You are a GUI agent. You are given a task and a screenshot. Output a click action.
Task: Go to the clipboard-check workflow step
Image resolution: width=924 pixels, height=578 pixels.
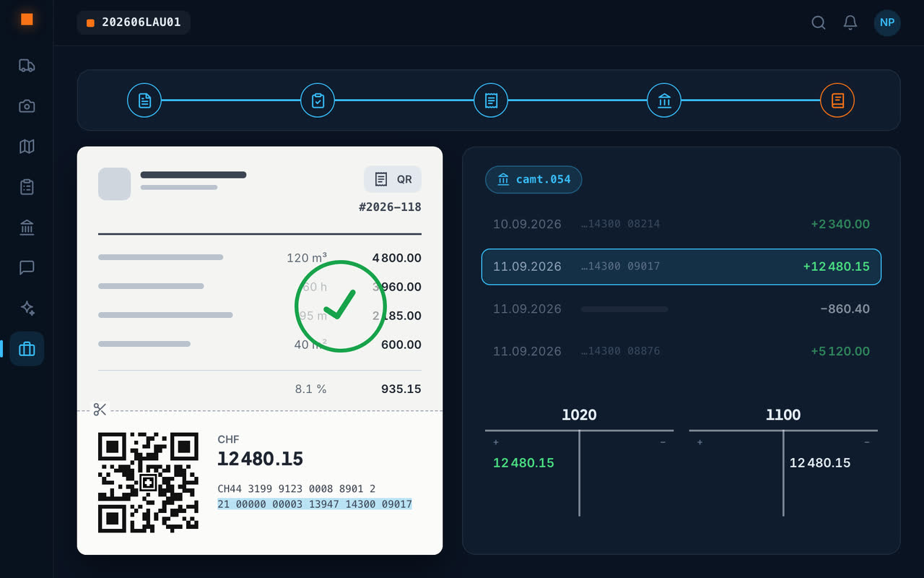tap(318, 100)
